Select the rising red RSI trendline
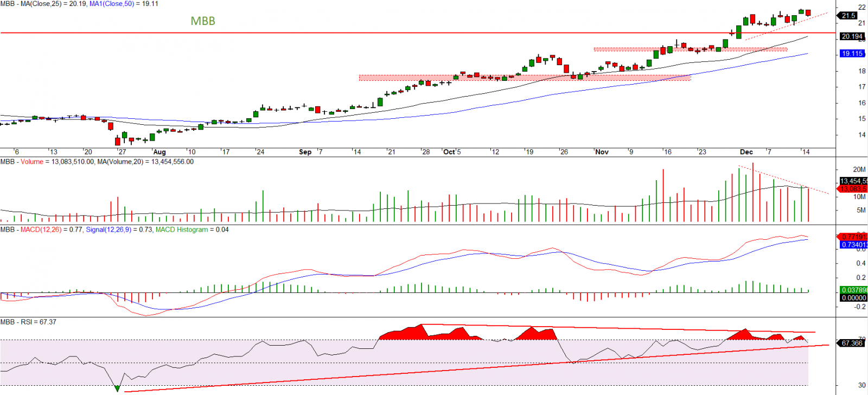Viewport: 868px width, 395px height. 476,368
